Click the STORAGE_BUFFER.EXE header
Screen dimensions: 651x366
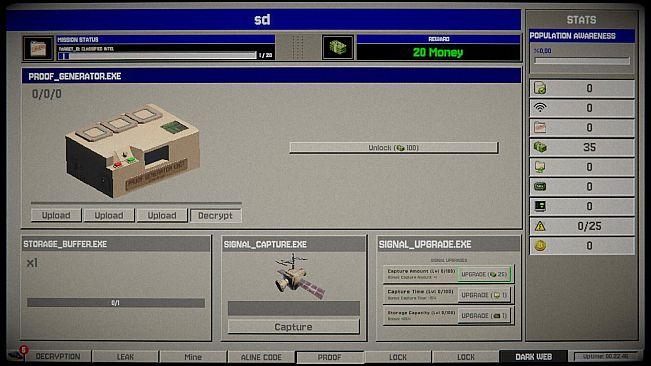click(x=116, y=244)
